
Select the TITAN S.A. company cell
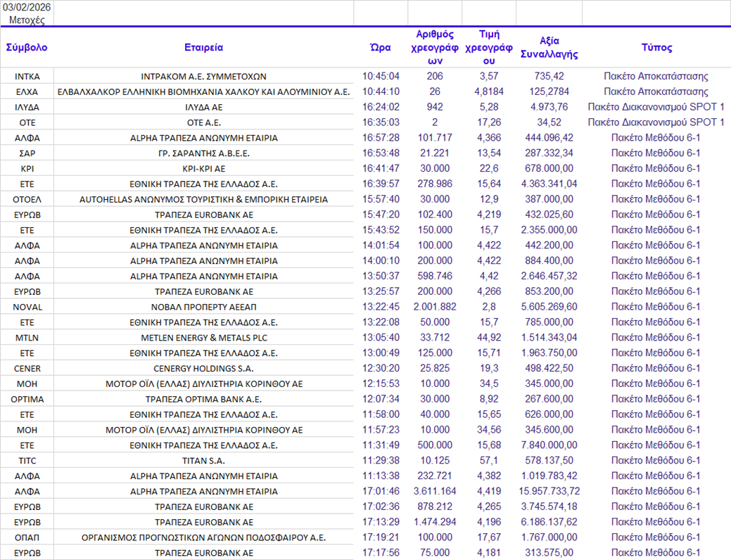(x=203, y=461)
